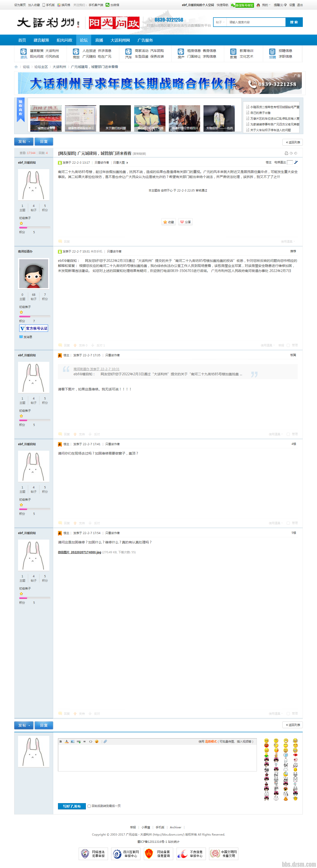Open the 微信图片_20220207174008.jpg attachment link
Image resolution: width=317 pixels, height=868 pixels.
pyautogui.click(x=80, y=552)
